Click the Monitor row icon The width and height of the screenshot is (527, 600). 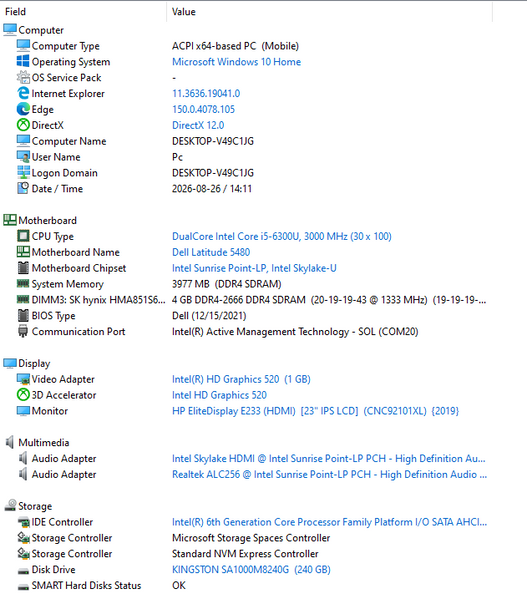click(23, 411)
